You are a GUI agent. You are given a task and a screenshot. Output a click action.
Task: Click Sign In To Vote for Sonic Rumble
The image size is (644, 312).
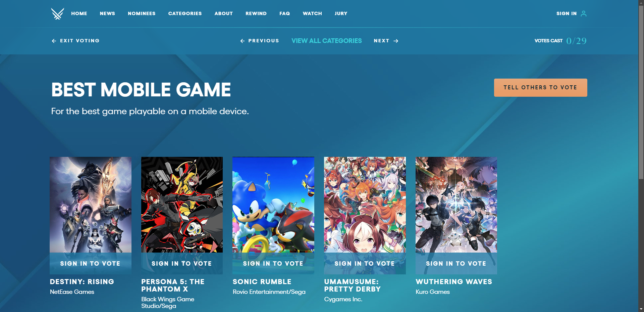[273, 264]
